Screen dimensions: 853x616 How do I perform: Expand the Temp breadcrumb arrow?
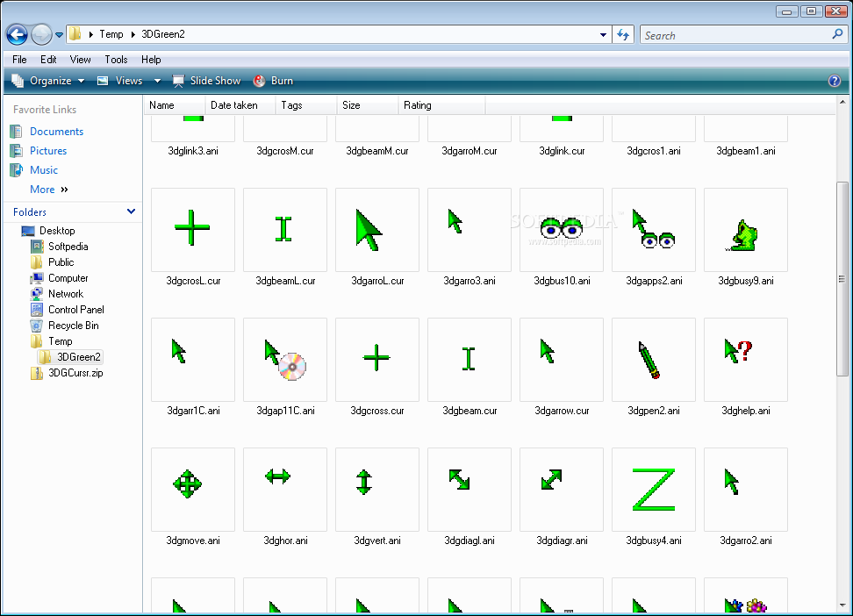[x=91, y=34]
